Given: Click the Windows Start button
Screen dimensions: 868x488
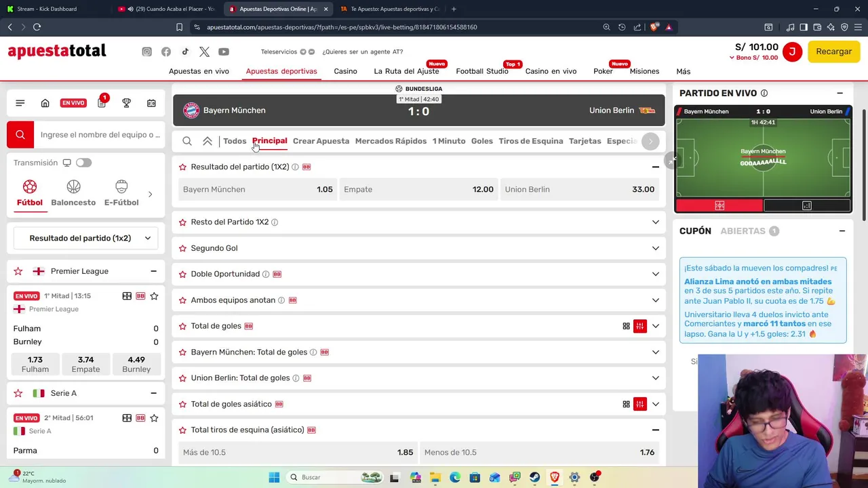Looking at the screenshot, I should pyautogui.click(x=274, y=477).
